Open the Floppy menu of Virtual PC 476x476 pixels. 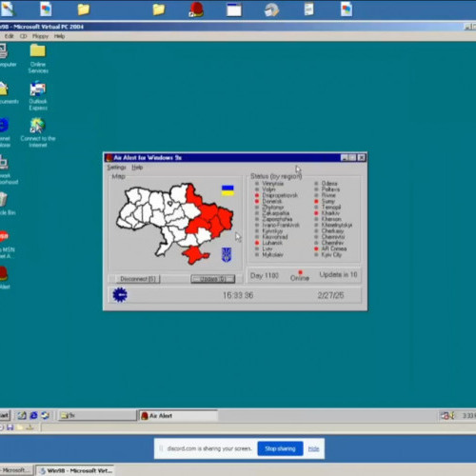pyautogui.click(x=40, y=36)
